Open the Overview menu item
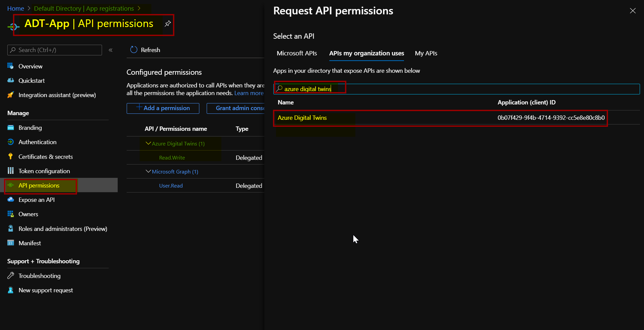This screenshot has width=644, height=330. click(30, 66)
